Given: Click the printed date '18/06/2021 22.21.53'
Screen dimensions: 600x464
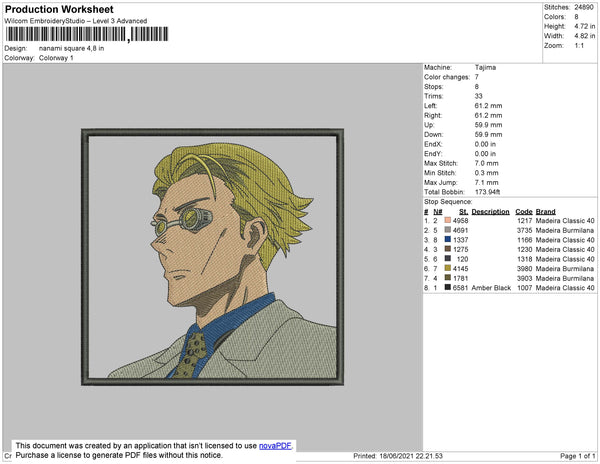Looking at the screenshot, I should click(411, 456).
